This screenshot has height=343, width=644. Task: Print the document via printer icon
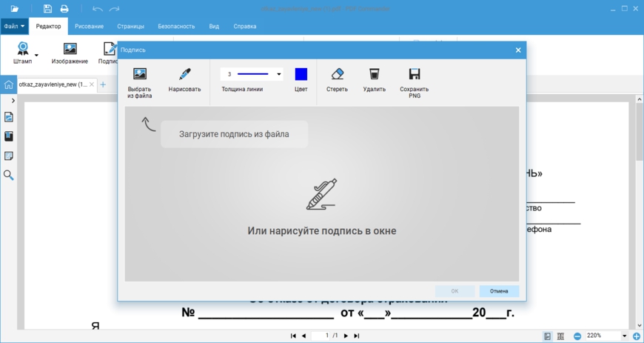point(64,9)
